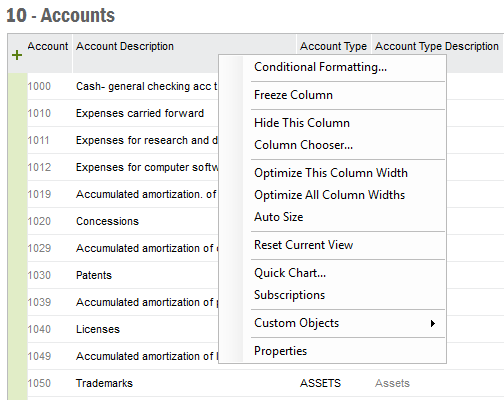Click the Account Description column header
Image resolution: width=504 pixels, height=400 pixels.
tap(125, 46)
